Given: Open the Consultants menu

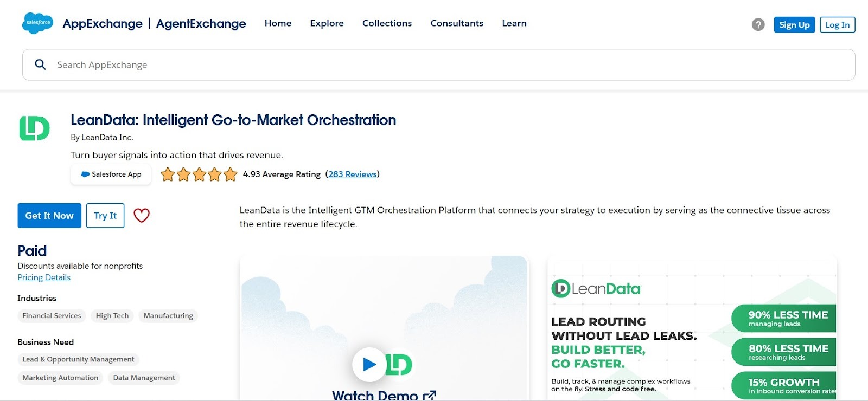Looking at the screenshot, I should click(x=457, y=23).
